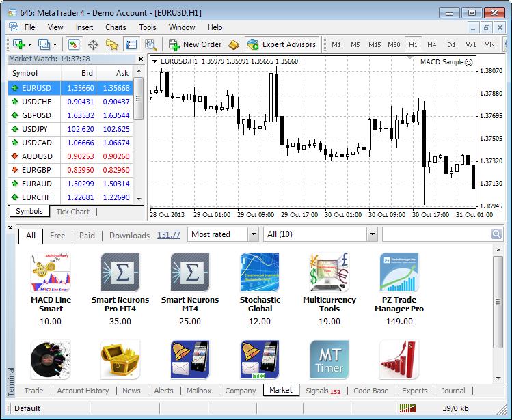Open the MACD Line Smart product

[51, 289]
